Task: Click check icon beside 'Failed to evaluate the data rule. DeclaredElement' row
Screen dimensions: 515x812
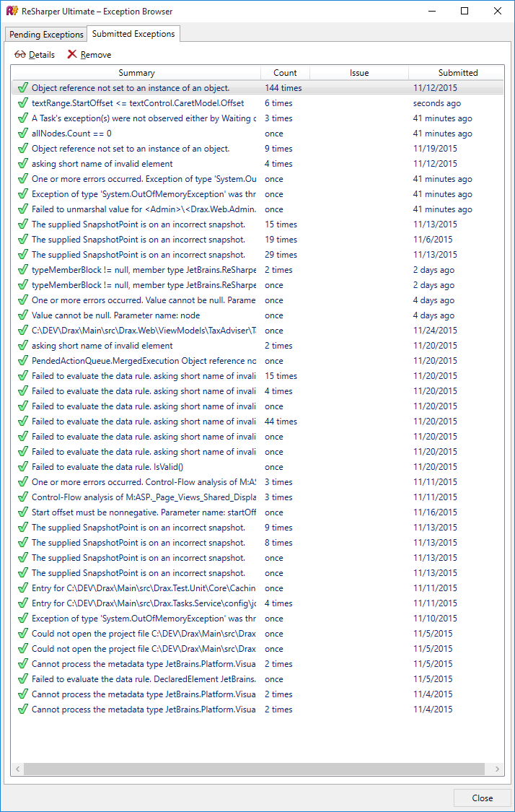Action: pyautogui.click(x=23, y=679)
